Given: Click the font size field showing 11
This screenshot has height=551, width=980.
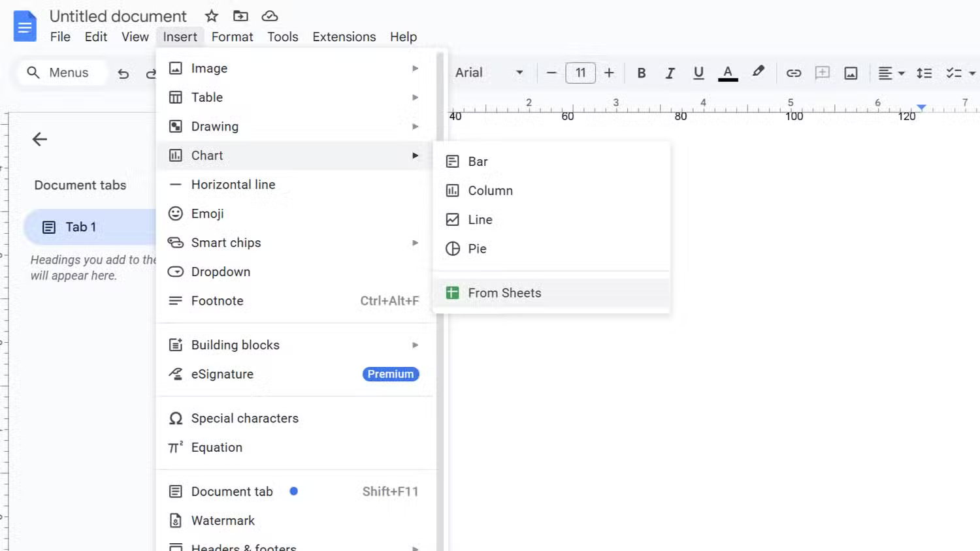Looking at the screenshot, I should (580, 72).
